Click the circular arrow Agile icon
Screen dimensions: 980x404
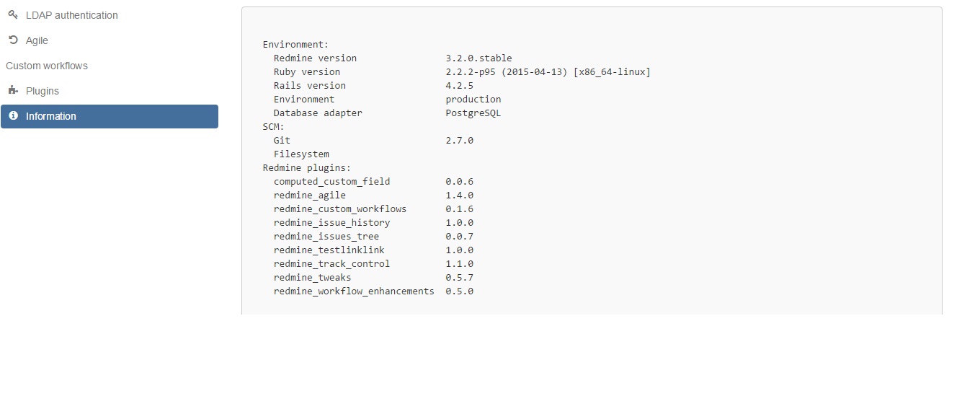(x=13, y=40)
